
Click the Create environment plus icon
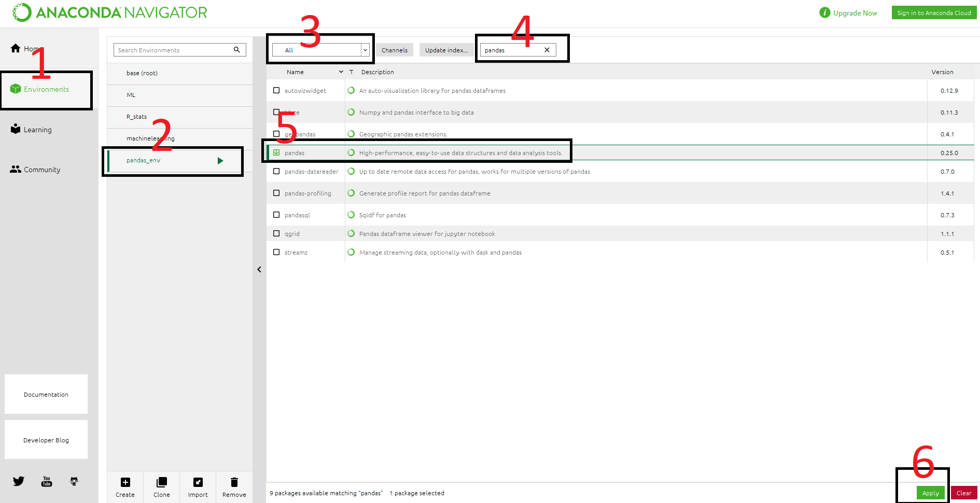(x=125, y=482)
